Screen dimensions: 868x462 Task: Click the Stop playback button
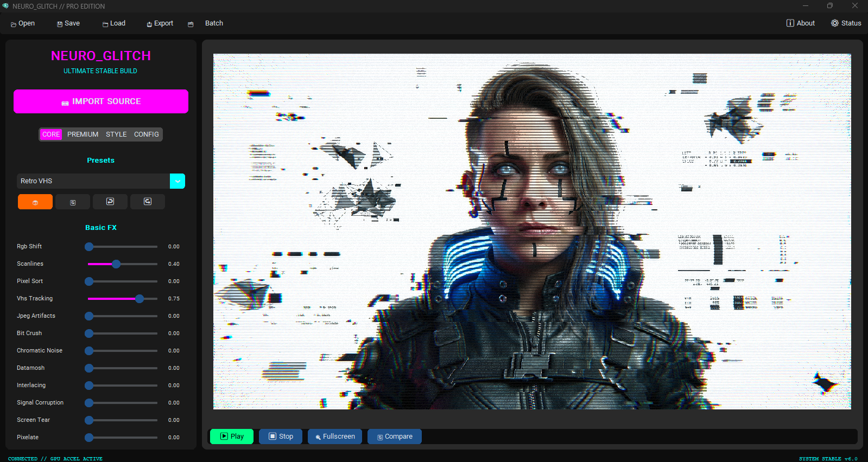coord(281,437)
